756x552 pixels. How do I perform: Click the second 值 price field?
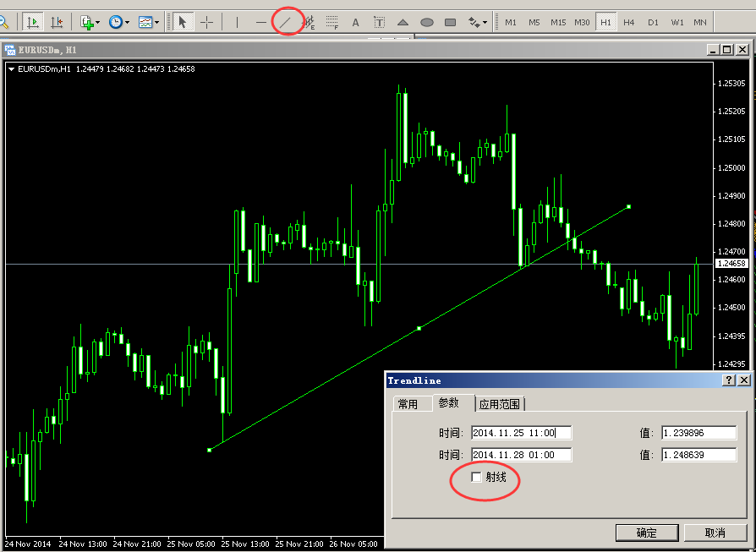(698, 455)
